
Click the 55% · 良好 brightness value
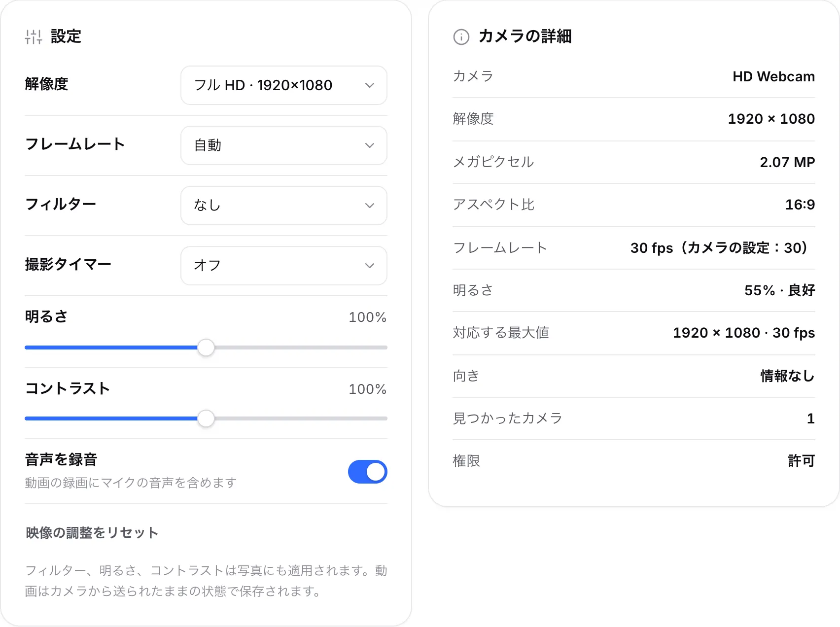tap(779, 290)
